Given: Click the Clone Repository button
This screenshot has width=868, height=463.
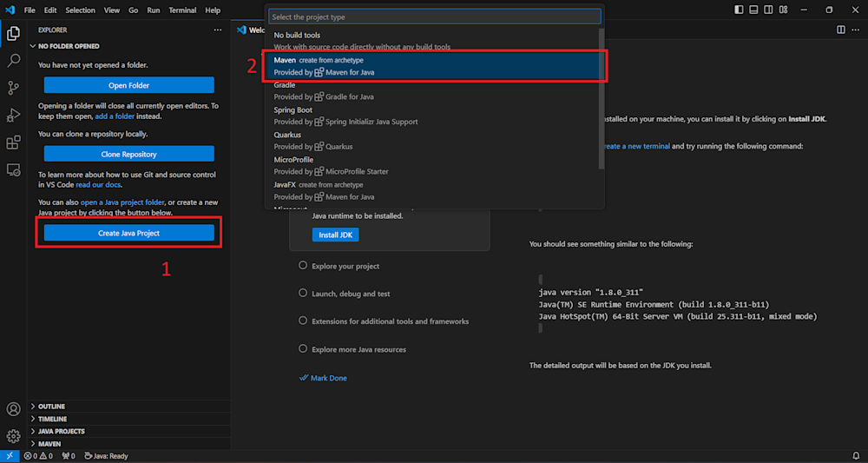Looking at the screenshot, I should (129, 154).
